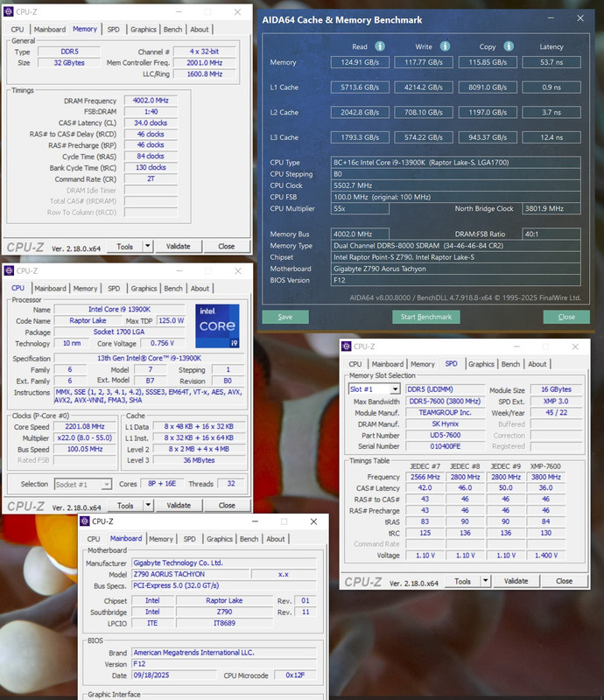Click Save button in AIDA64
Image resolution: width=604 pixels, height=700 pixels.
click(285, 317)
